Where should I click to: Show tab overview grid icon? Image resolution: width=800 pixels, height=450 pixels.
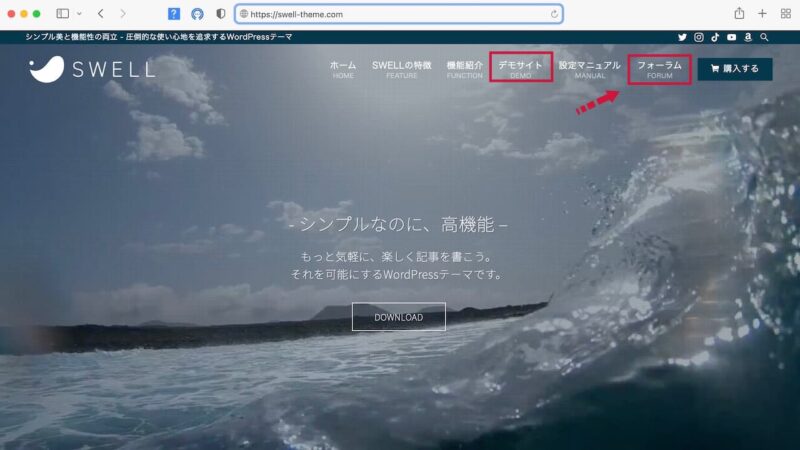[785, 14]
